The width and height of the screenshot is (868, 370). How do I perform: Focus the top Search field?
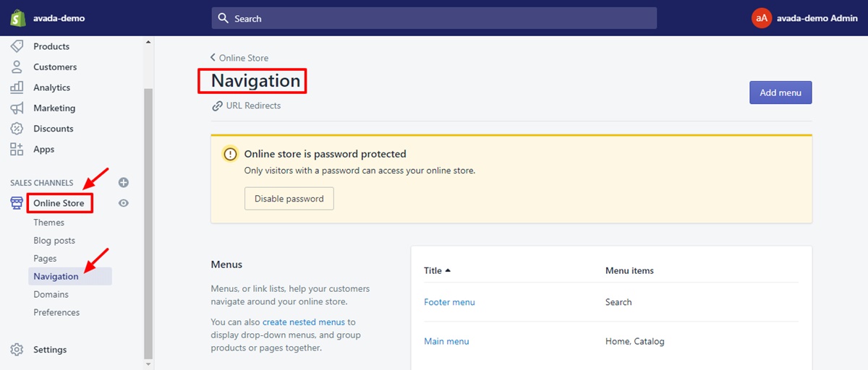coord(434,18)
